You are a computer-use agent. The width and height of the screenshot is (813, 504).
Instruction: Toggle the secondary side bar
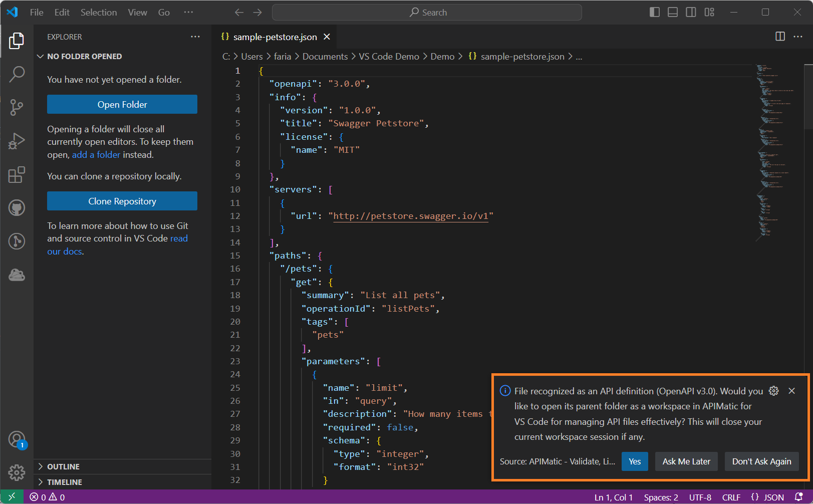pos(691,12)
